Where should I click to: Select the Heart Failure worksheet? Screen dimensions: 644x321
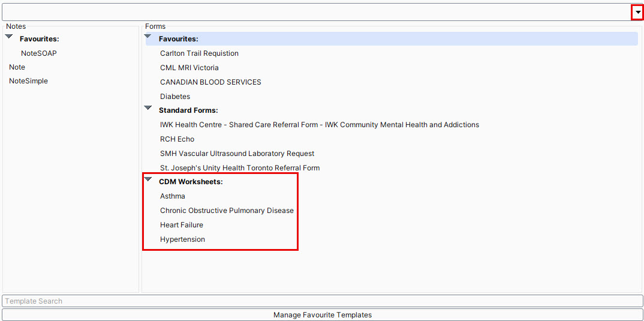coord(182,225)
